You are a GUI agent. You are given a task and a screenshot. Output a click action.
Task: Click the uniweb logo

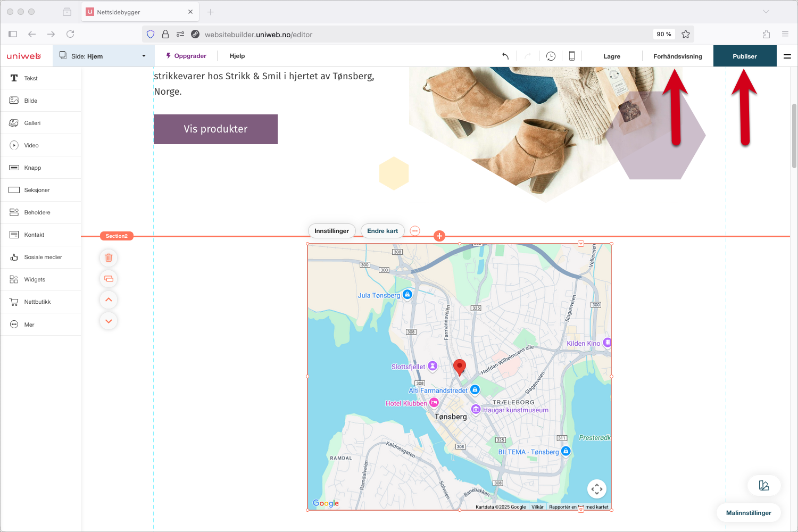click(x=24, y=56)
